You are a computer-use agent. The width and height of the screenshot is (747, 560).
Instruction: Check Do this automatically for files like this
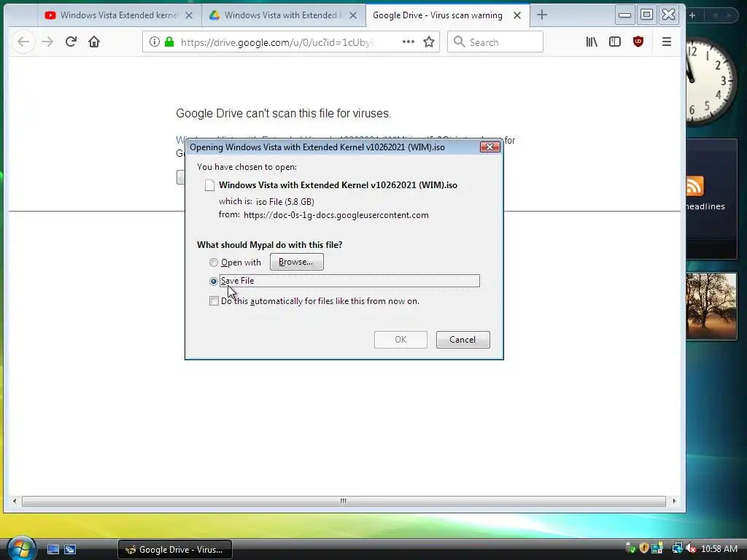214,301
